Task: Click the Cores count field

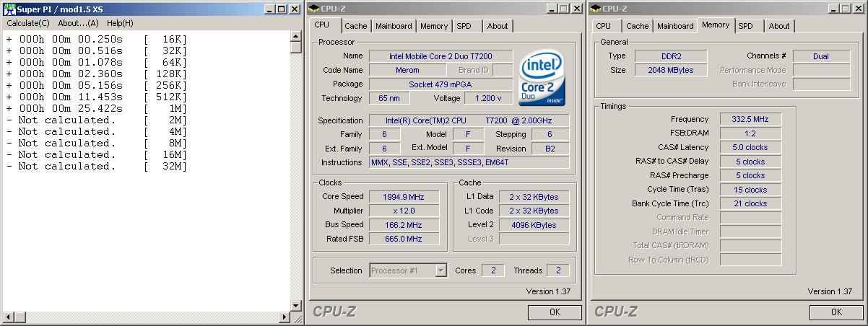Action: point(492,270)
